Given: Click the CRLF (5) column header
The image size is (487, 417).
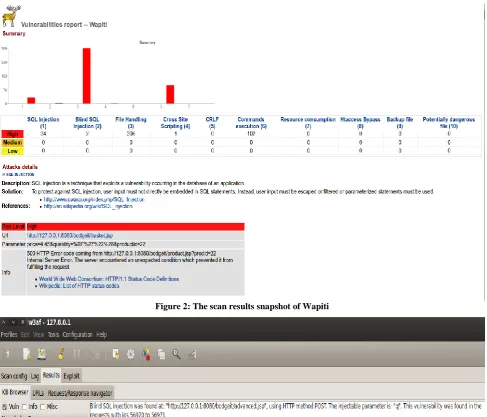Looking at the screenshot, I should pyautogui.click(x=212, y=123).
